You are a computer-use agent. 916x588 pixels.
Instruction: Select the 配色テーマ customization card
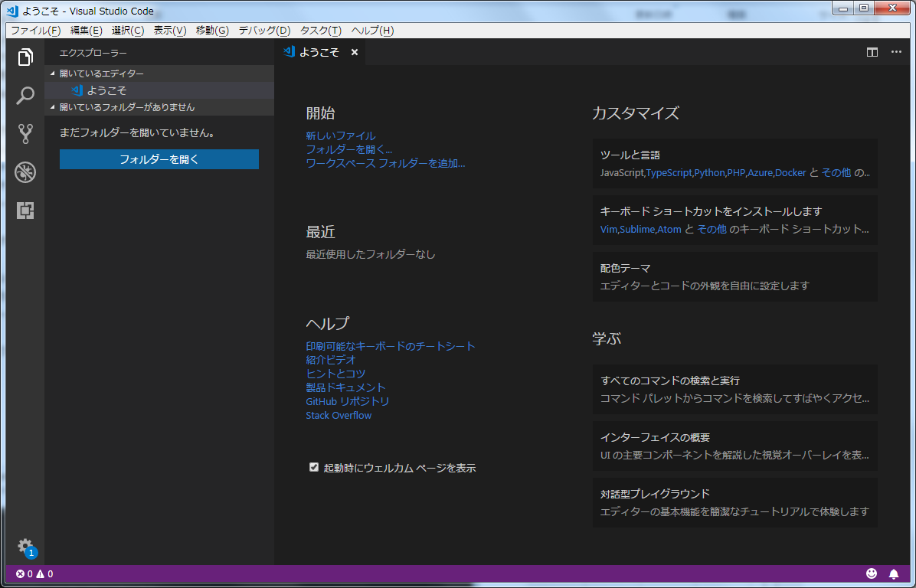point(734,276)
